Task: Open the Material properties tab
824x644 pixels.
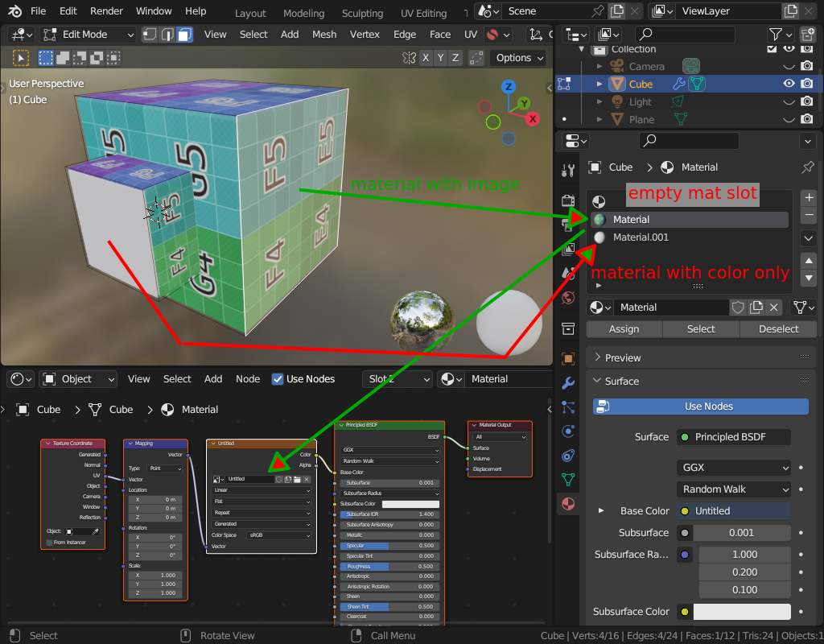Action: (568, 504)
